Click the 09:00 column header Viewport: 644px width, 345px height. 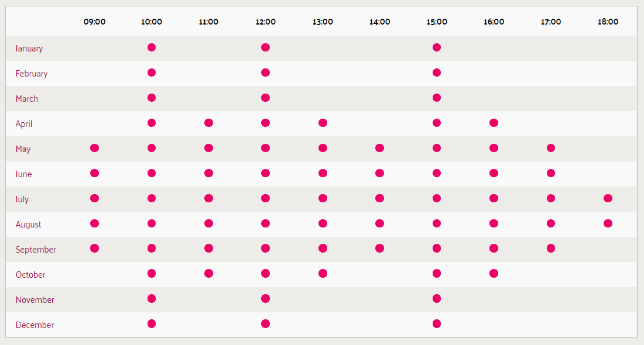coord(95,22)
